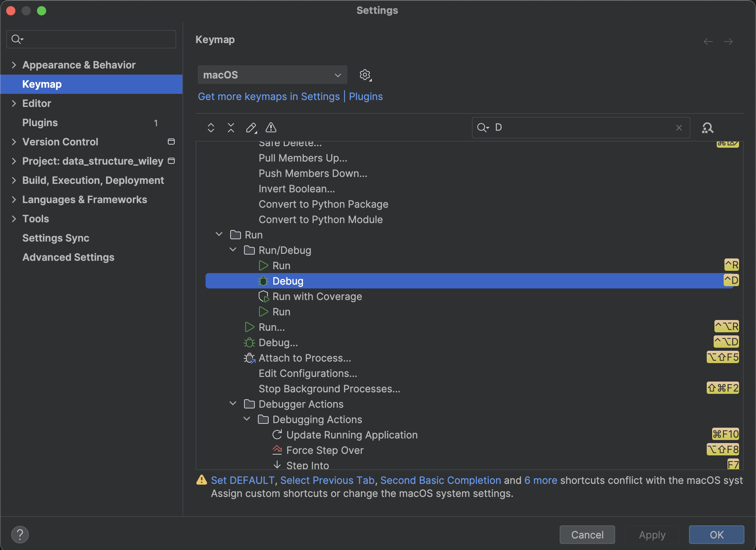
Task: Click the Cancel button
Action: click(587, 535)
